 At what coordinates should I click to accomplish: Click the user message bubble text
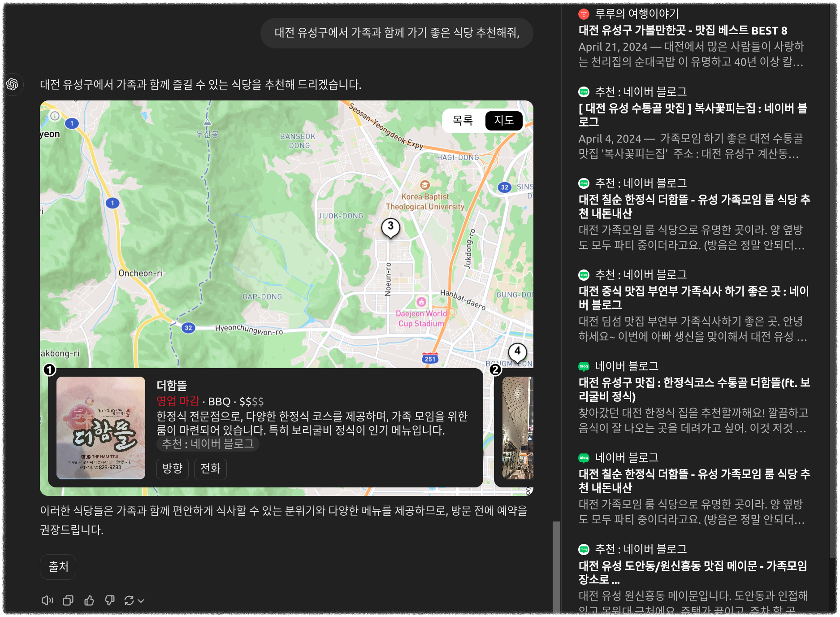coord(397,33)
